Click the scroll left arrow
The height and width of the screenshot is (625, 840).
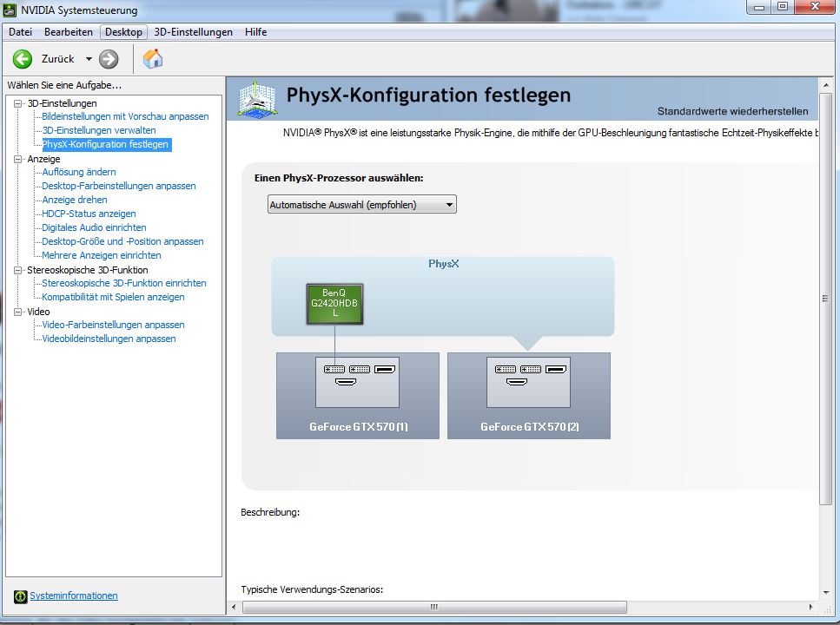click(x=234, y=607)
